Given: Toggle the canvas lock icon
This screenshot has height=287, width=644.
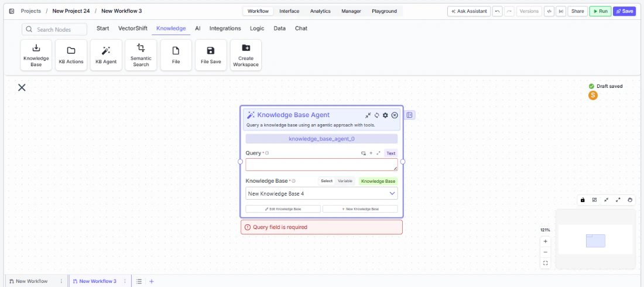Looking at the screenshot, I should click(x=583, y=200).
